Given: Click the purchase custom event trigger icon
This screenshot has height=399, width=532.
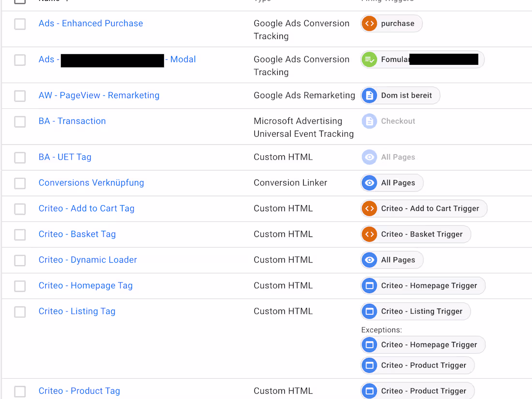Looking at the screenshot, I should tap(369, 23).
